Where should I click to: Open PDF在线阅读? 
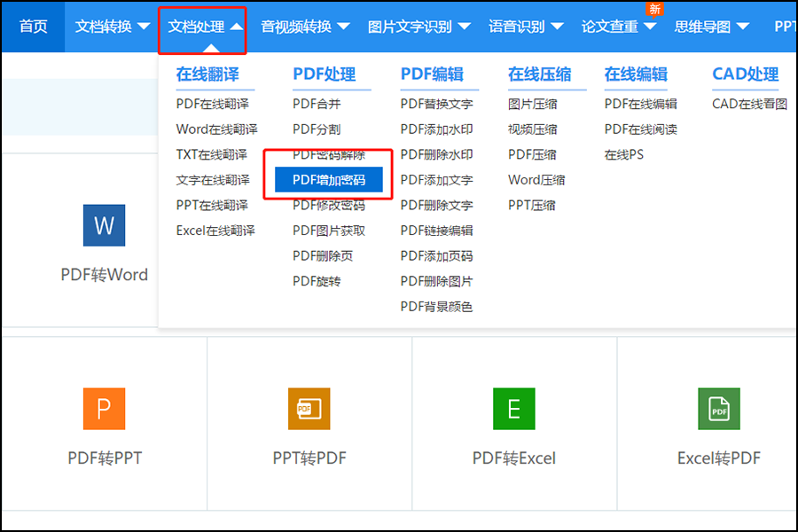641,129
